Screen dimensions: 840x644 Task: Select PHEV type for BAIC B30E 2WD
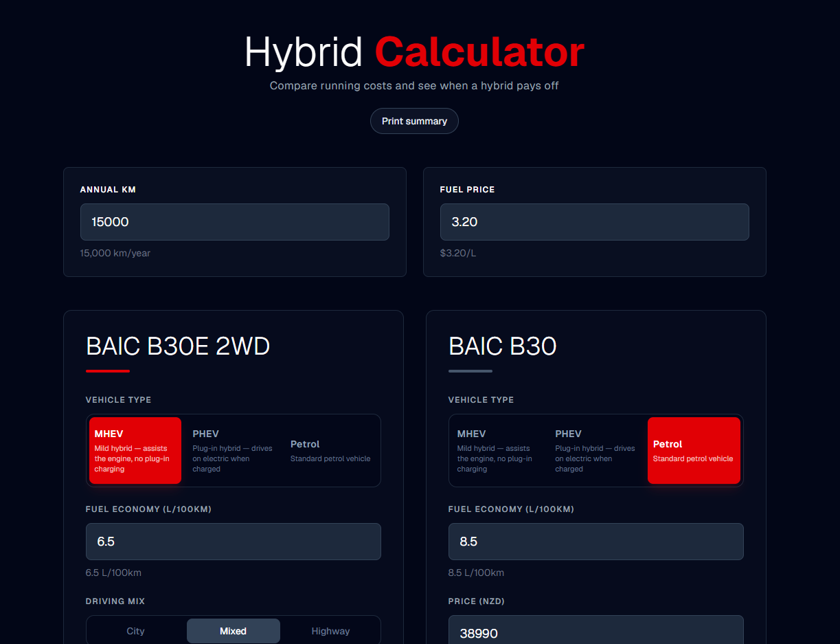[x=234, y=450]
